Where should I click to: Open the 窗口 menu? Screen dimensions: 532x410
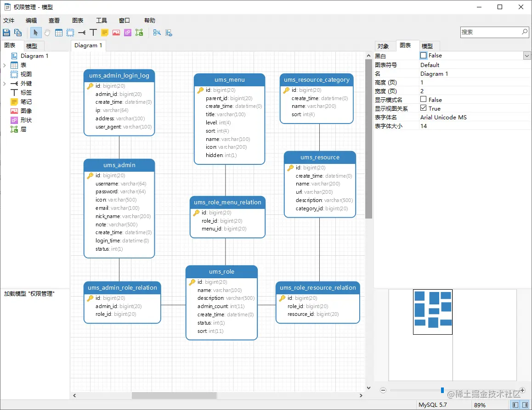pyautogui.click(x=125, y=20)
